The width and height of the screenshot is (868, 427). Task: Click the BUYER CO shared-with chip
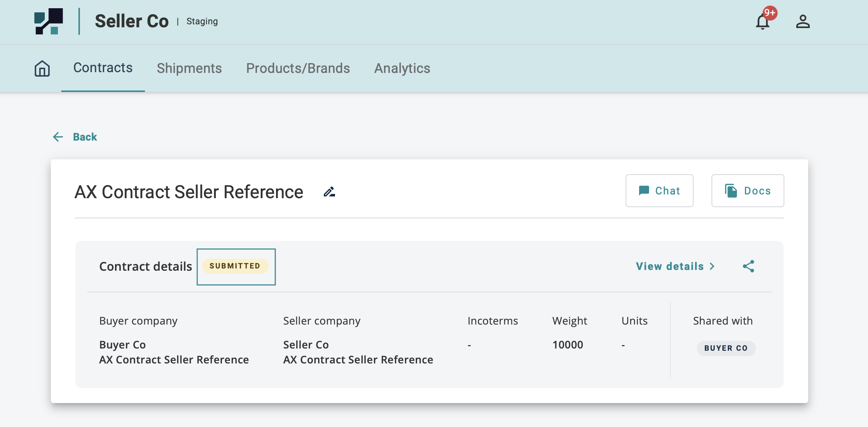(726, 348)
